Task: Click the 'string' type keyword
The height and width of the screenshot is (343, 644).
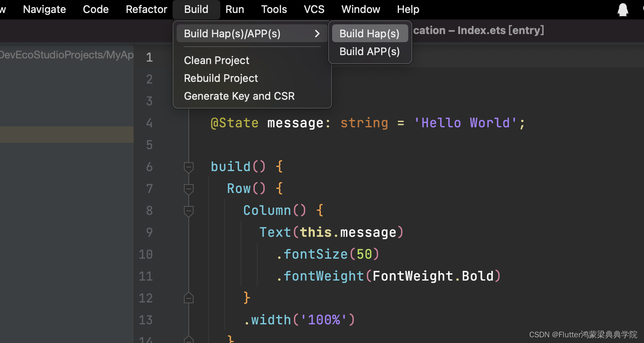Action: 364,123
